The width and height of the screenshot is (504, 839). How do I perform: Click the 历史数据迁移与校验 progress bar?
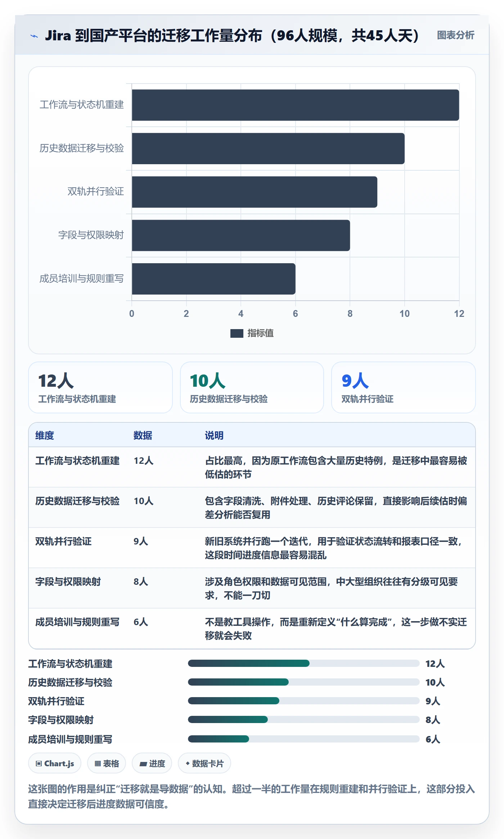click(x=304, y=682)
